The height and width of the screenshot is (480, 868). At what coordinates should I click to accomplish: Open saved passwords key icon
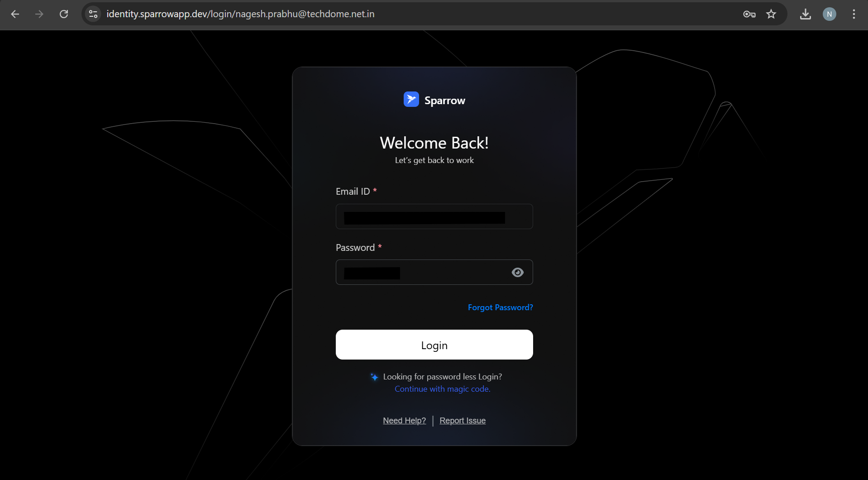tap(749, 14)
